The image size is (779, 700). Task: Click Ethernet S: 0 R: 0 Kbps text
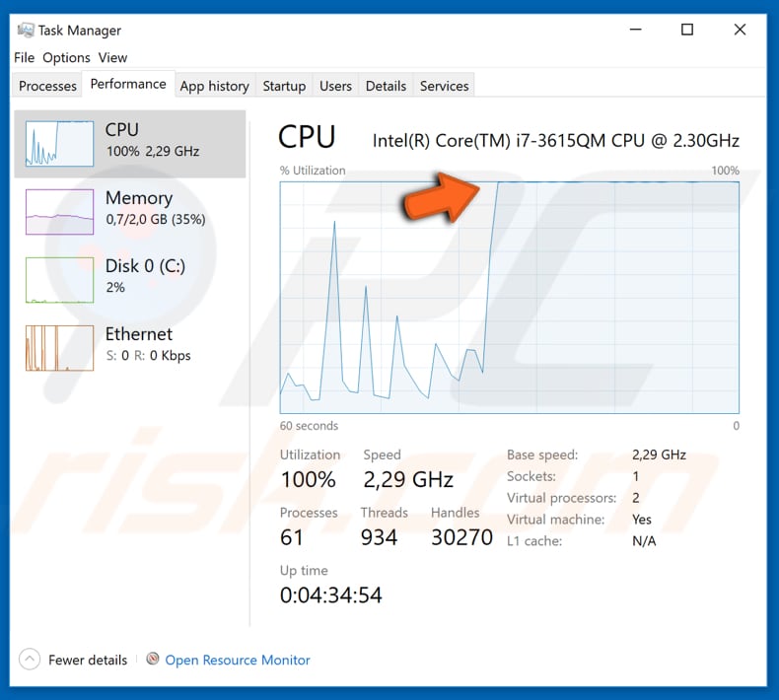point(148,355)
